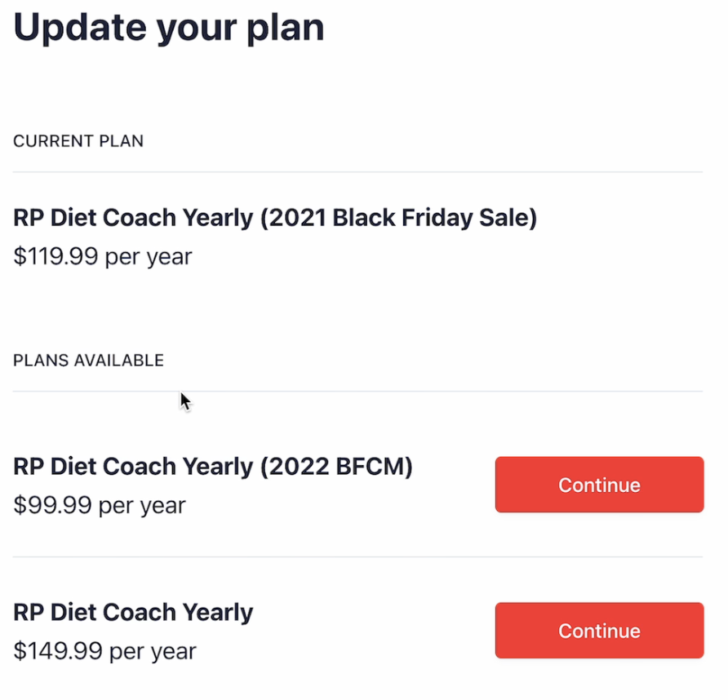This screenshot has height=700, width=728.
Task: Click "per year" beside the $99.99 price
Action: pyautogui.click(x=142, y=505)
